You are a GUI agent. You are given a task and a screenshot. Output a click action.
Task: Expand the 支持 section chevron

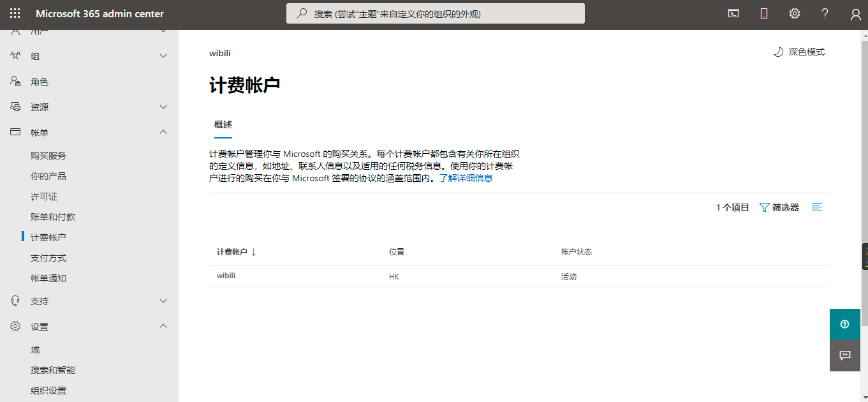[x=163, y=301]
